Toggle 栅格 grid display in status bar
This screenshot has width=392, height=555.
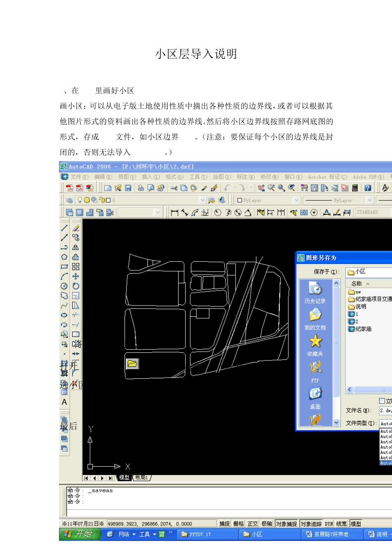(239, 524)
